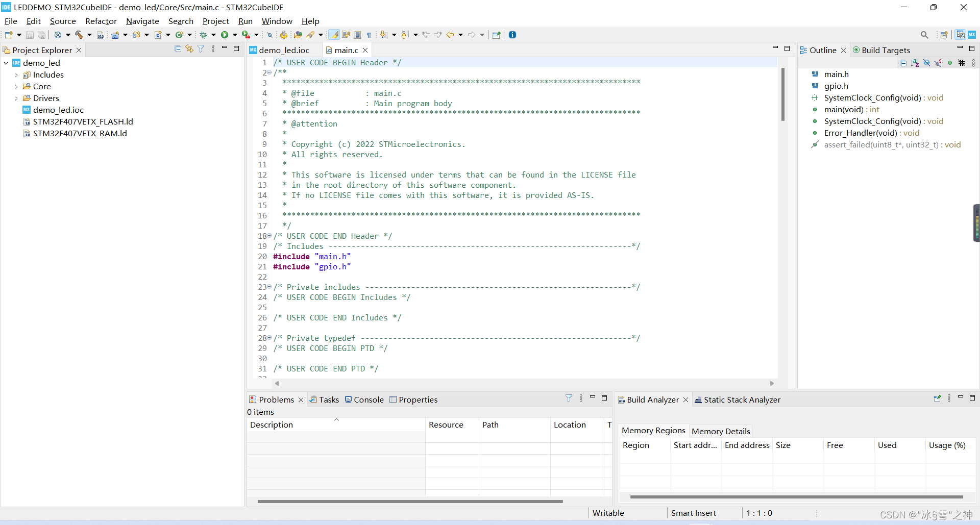Toggle Hide Static Members in Outline

938,63
